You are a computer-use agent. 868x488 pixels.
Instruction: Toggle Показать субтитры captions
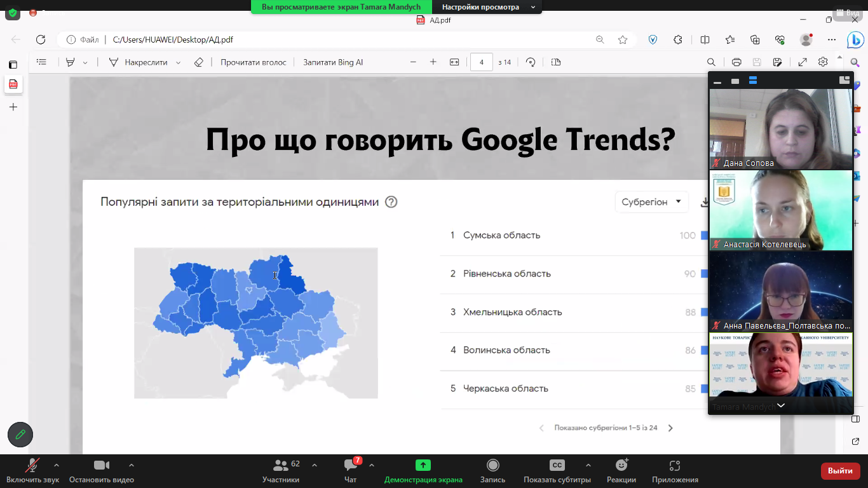[557, 471]
